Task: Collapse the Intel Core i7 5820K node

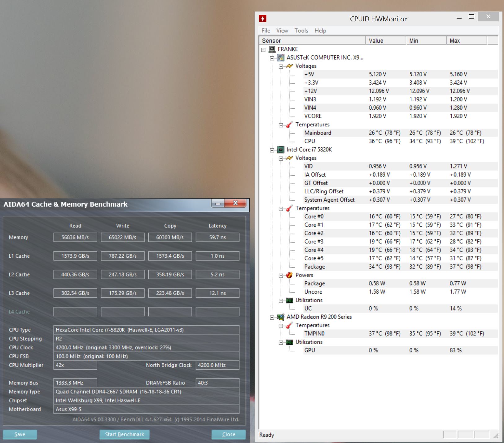Action: [272, 150]
